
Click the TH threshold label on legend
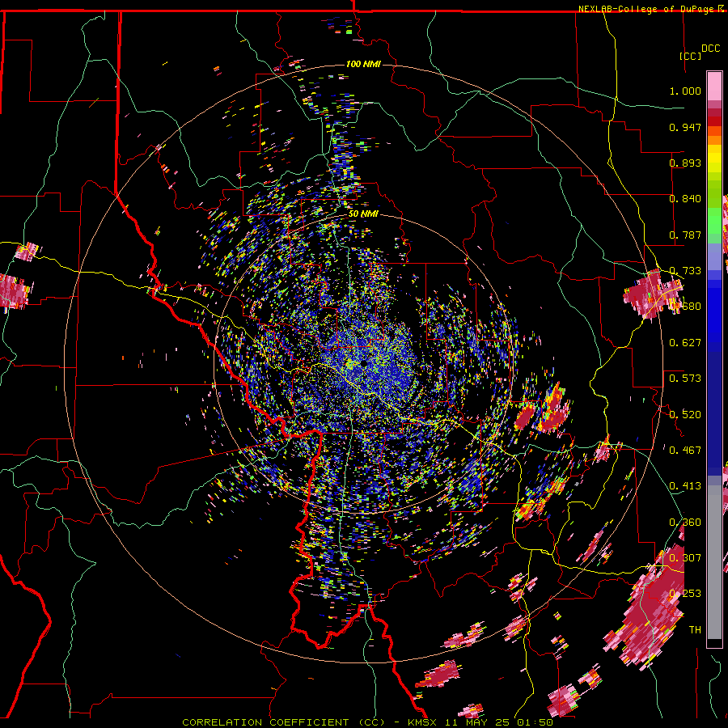click(695, 630)
